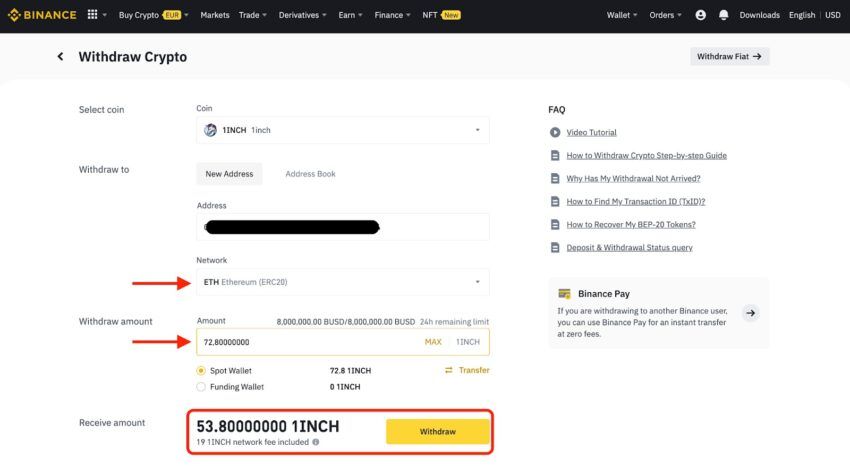850x466 pixels.
Task: Click the Video Tutorial play icon
Action: point(555,132)
